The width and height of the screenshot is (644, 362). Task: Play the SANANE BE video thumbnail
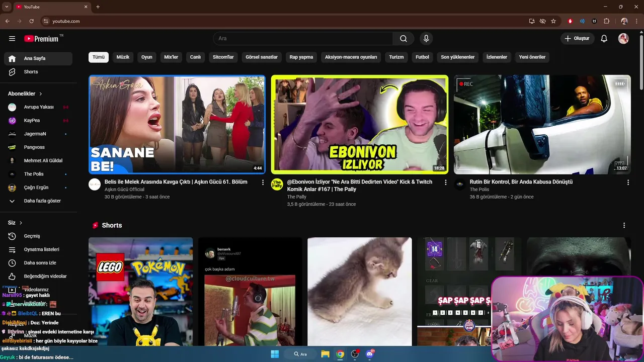pos(177,124)
